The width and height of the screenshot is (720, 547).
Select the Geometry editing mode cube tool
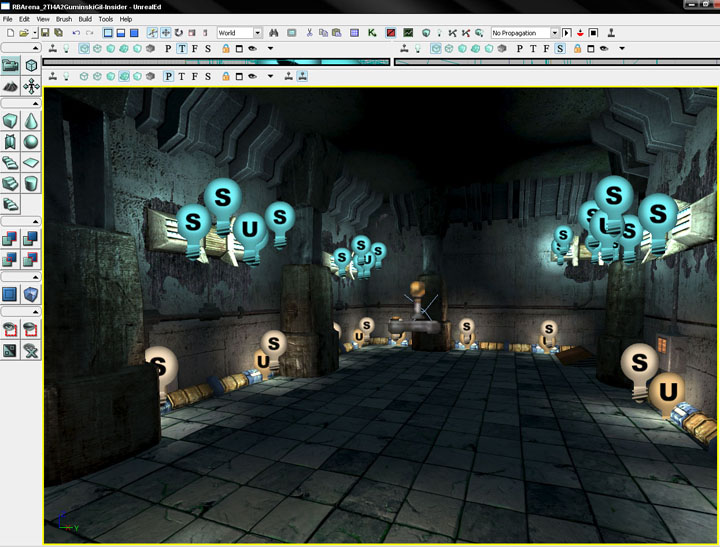point(31,65)
